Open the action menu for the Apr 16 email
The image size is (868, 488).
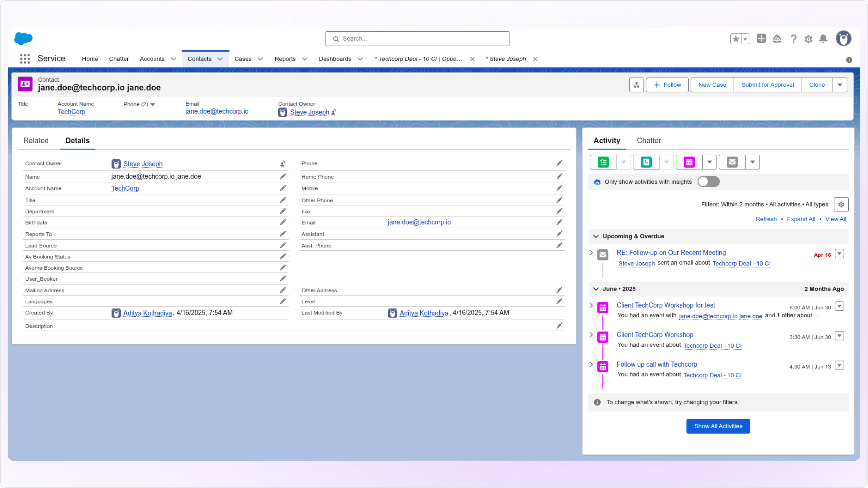[839, 254]
